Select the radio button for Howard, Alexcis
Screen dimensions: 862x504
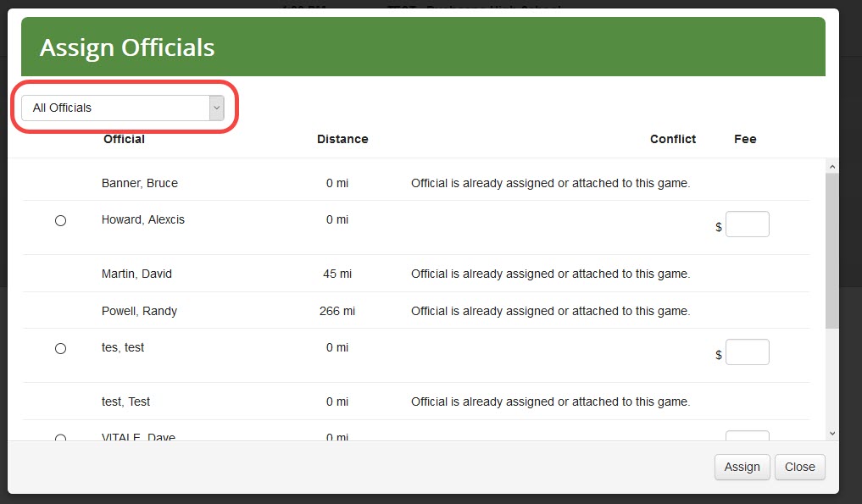pos(60,220)
